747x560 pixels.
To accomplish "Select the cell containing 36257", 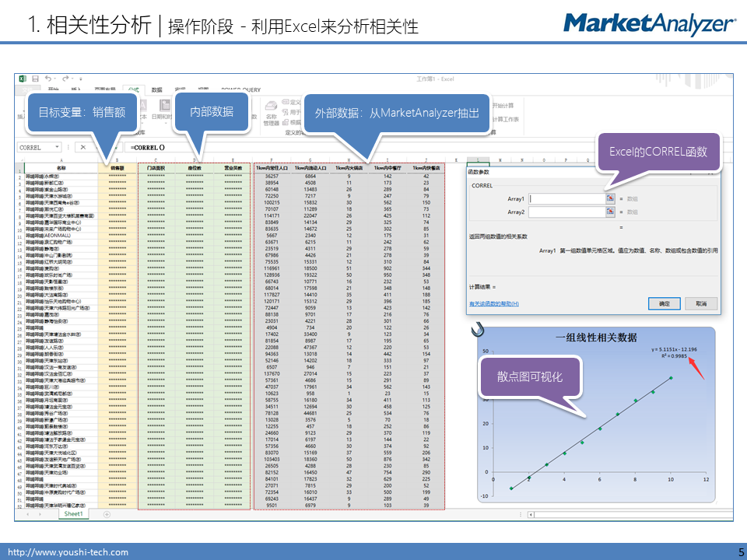I will pyautogui.click(x=272, y=177).
